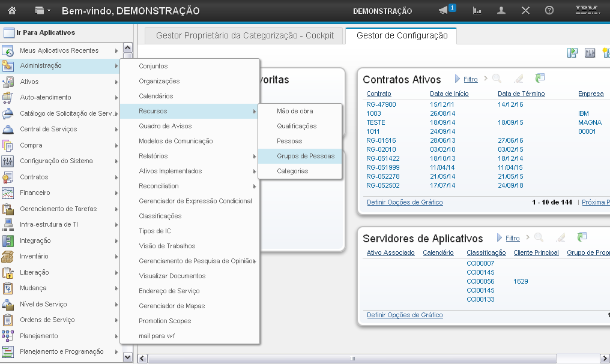Image resolution: width=610 pixels, height=364 pixels.
Task: Open contract RG-47900 link
Action: click(x=381, y=104)
